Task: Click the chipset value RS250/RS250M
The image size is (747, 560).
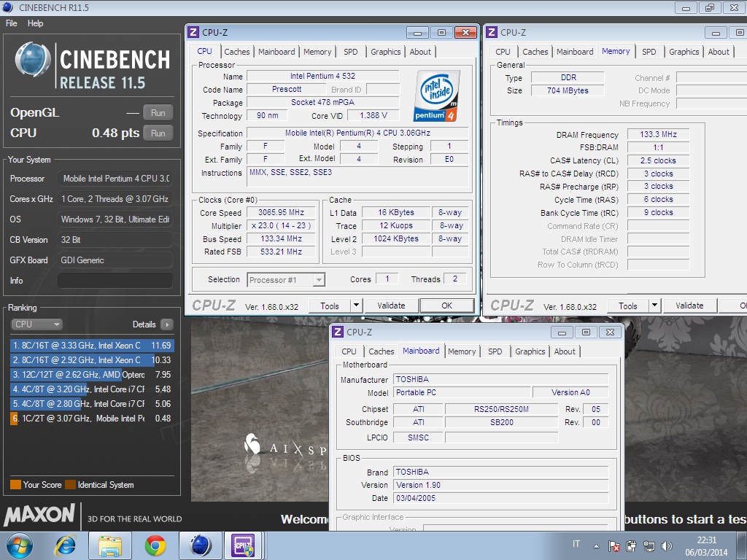Action: click(501, 409)
